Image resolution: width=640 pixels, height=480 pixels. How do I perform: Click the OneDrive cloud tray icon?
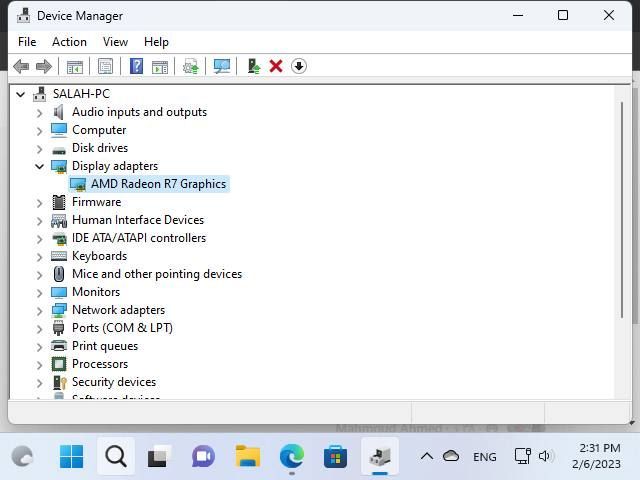pos(451,456)
